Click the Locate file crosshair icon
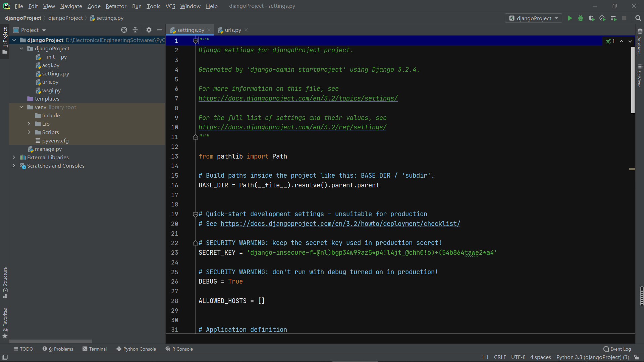The height and width of the screenshot is (362, 644). 124,30
